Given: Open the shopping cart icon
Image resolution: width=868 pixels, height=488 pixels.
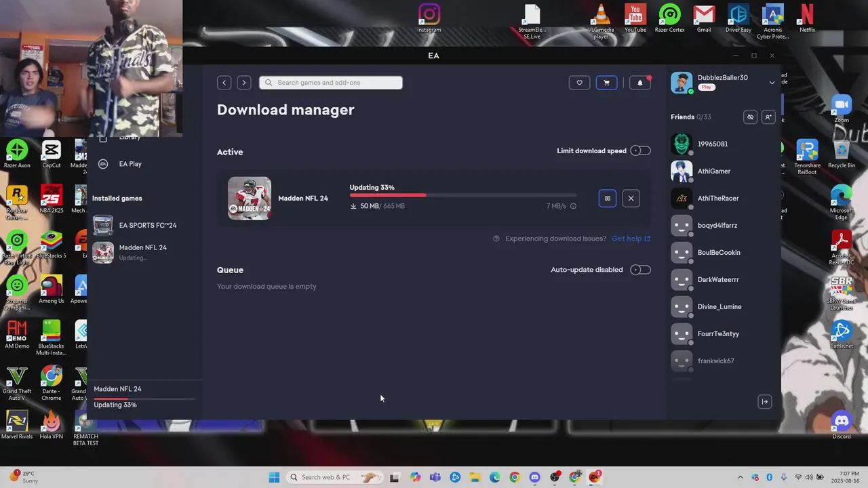Looking at the screenshot, I should (606, 83).
